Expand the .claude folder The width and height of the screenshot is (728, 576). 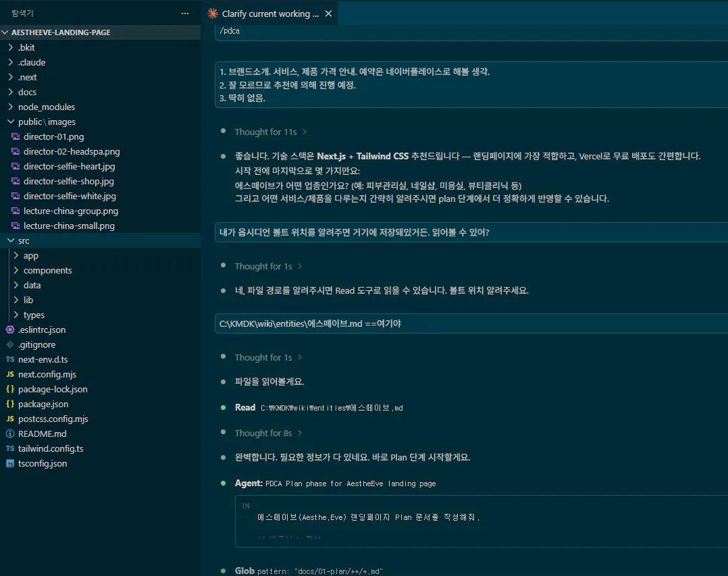[x=11, y=62]
